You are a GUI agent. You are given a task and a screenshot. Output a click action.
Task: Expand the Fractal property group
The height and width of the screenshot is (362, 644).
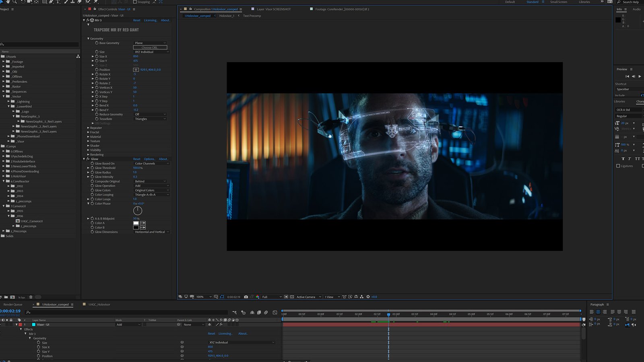[89, 132]
